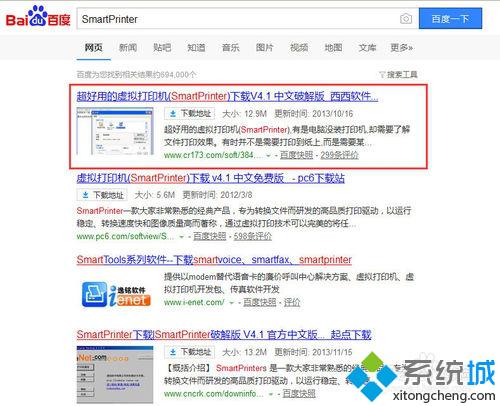
Task: Expand dropdown arrow beside www.pc6.com URL
Action: [x=182, y=237]
